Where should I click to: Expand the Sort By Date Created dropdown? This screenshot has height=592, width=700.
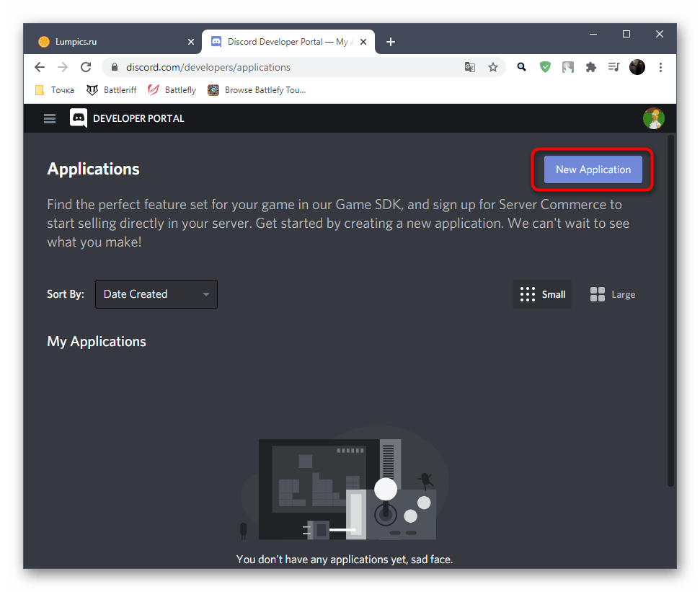pos(156,294)
